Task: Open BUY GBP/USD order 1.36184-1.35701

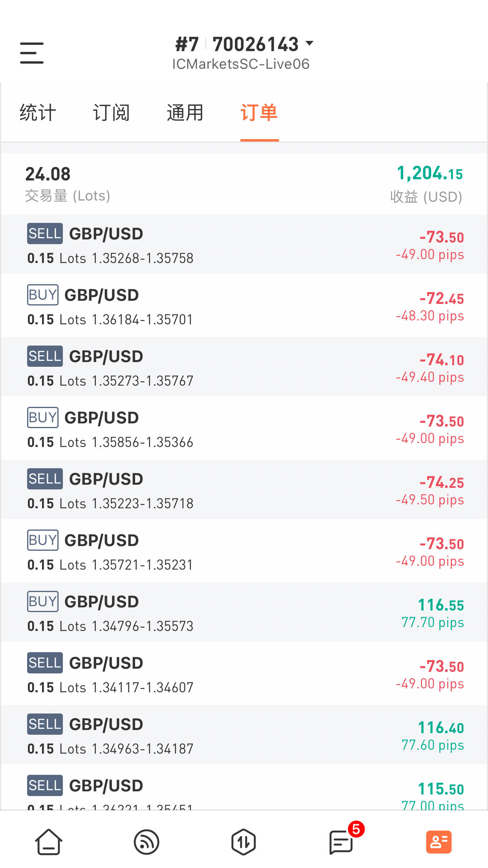Action: 244,305
